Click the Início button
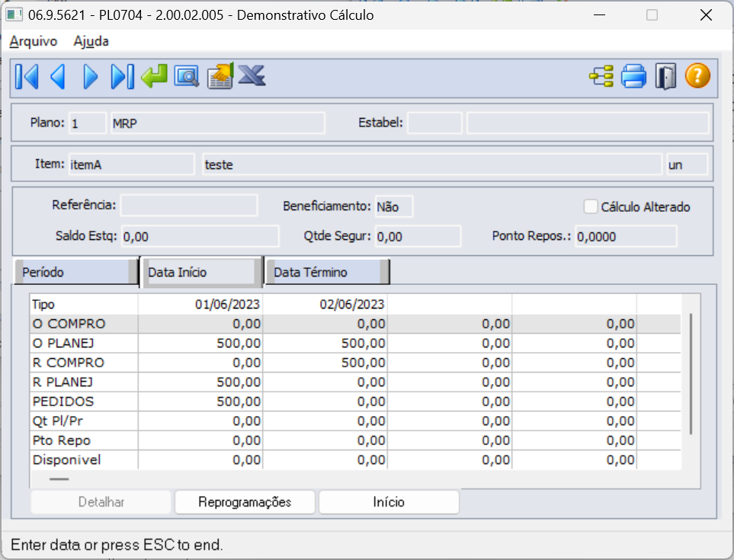 (389, 501)
